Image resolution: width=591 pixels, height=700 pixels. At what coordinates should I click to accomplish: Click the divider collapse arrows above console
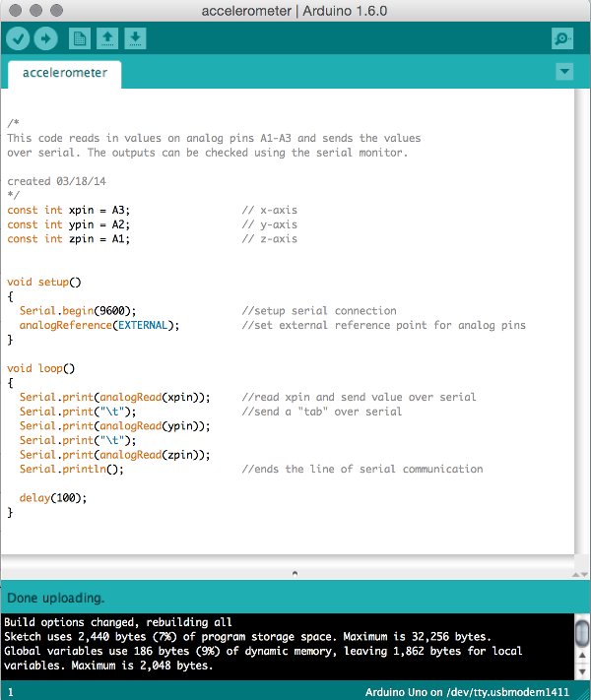580,575
